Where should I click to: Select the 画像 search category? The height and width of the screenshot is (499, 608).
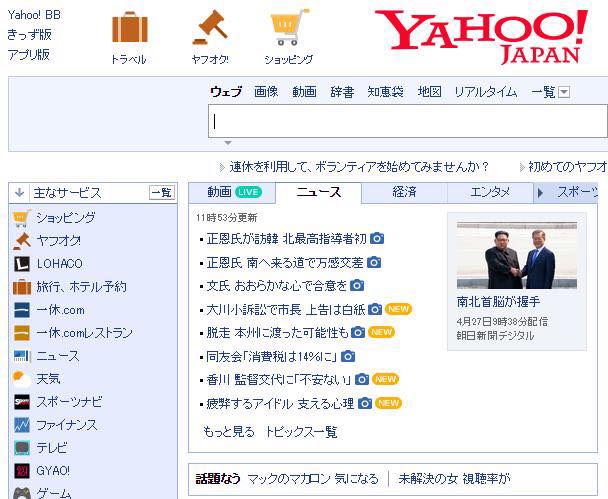266,92
